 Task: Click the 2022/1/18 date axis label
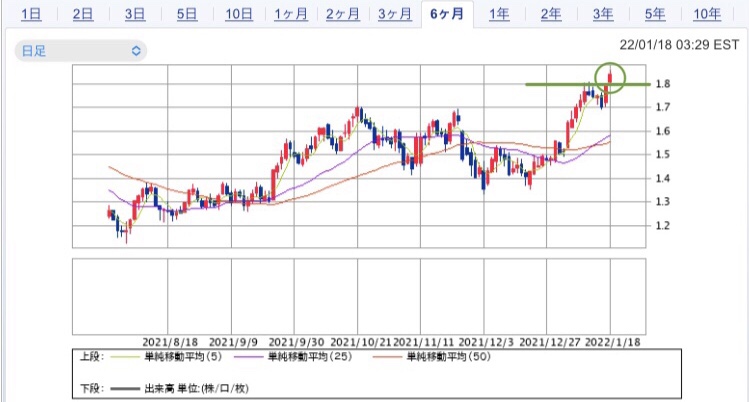coord(613,342)
